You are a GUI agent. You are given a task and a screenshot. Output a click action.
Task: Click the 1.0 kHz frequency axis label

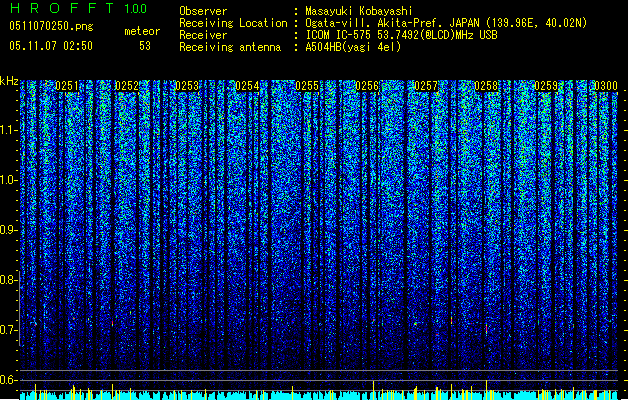click(8, 180)
